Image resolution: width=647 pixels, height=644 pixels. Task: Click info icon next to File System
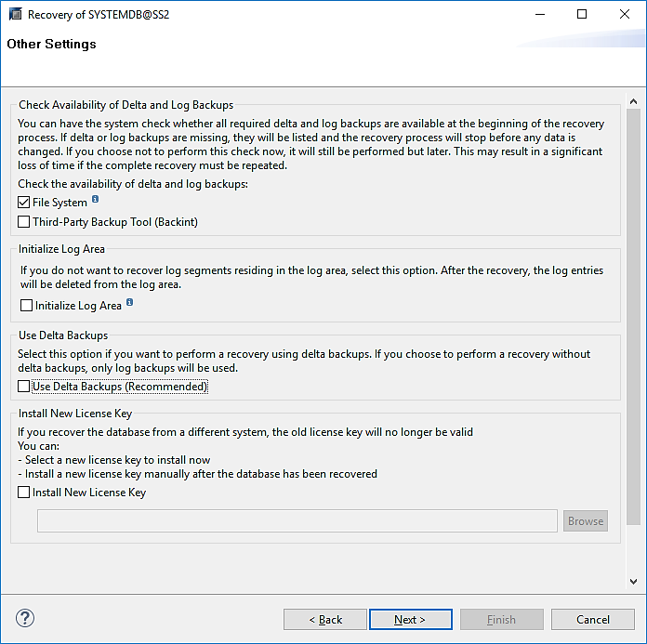(x=96, y=200)
